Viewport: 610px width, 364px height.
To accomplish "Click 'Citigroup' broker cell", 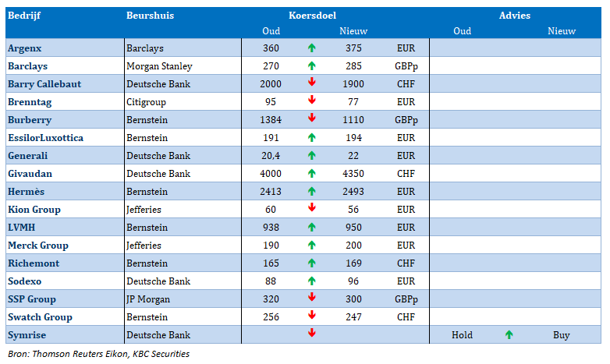I will (146, 102).
